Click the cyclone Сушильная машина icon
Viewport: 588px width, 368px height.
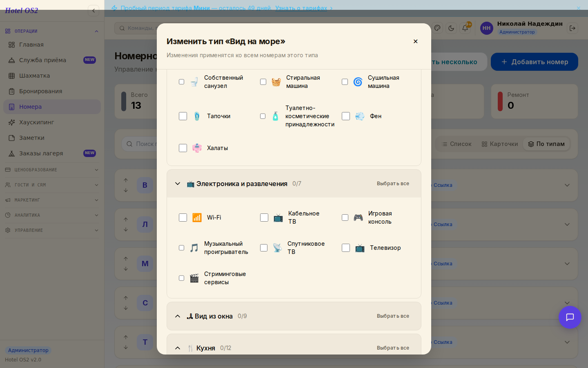[x=358, y=82]
